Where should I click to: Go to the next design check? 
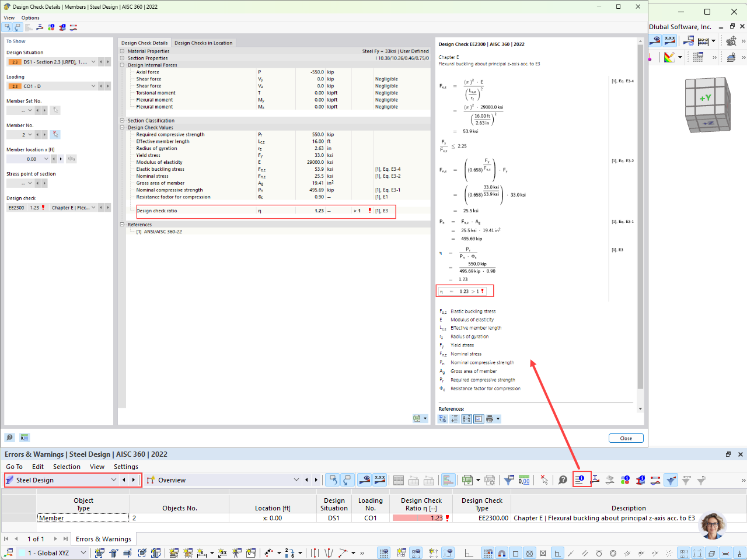[108, 208]
